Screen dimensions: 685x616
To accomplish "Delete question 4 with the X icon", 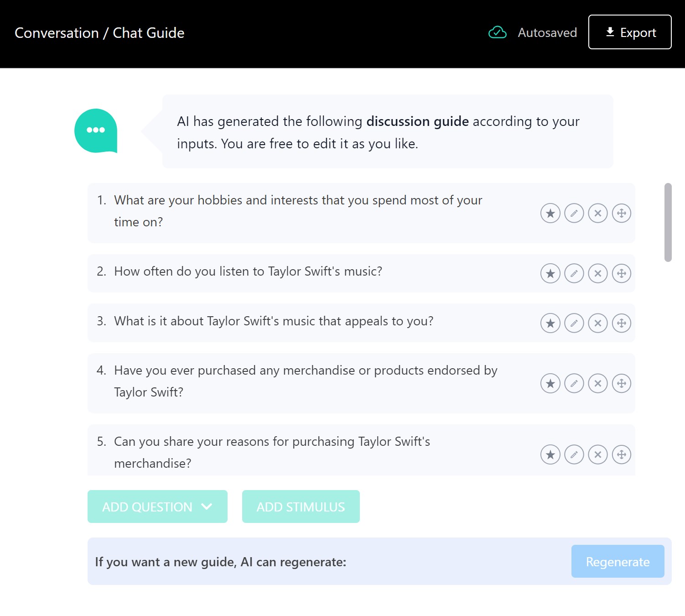I will [x=598, y=383].
